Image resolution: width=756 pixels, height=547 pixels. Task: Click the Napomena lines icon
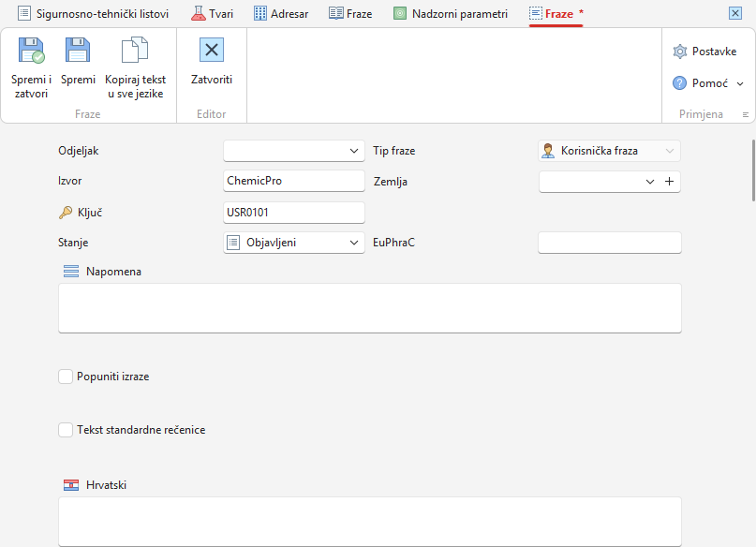pyautogui.click(x=71, y=272)
